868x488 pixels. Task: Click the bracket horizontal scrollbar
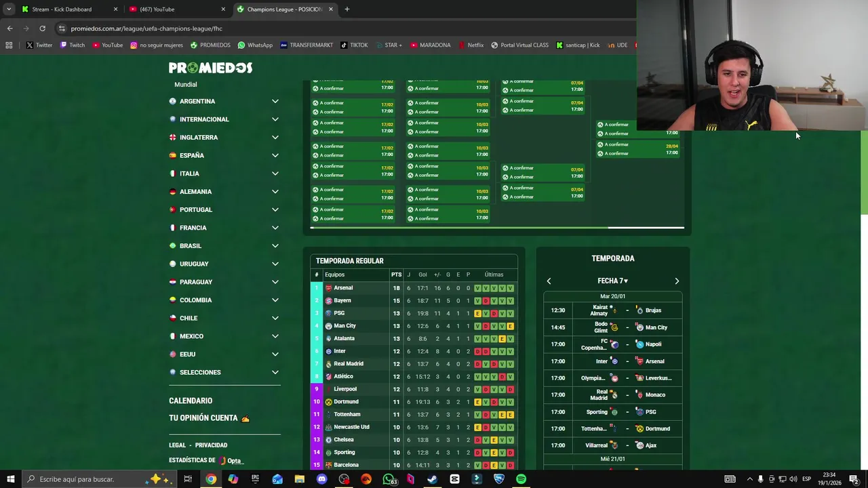497,228
